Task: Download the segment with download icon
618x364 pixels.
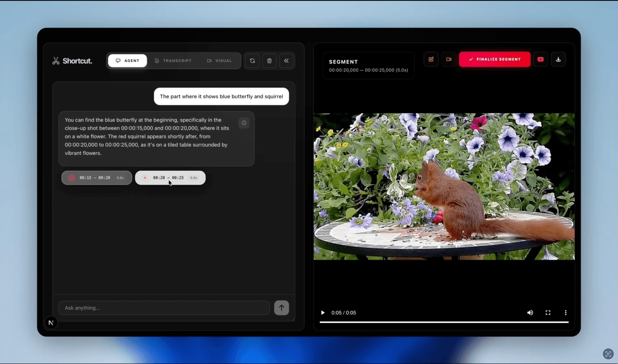Action: point(558,59)
